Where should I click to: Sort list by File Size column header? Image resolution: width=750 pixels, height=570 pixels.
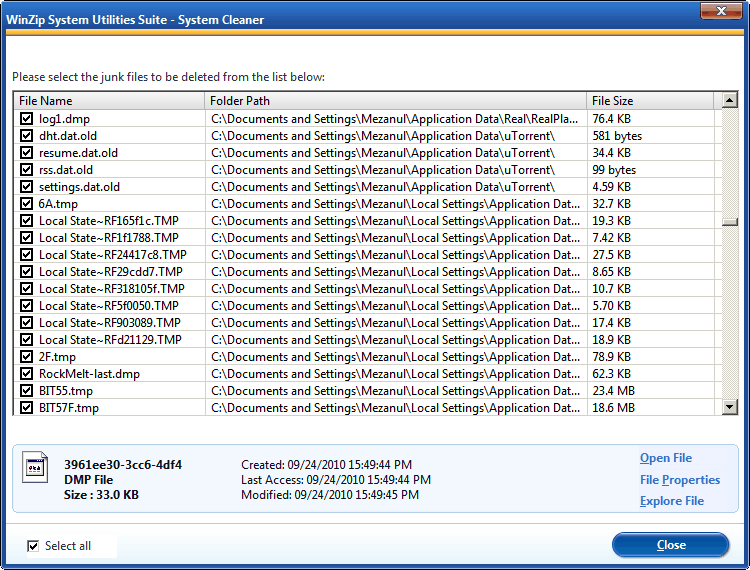pyautogui.click(x=651, y=101)
